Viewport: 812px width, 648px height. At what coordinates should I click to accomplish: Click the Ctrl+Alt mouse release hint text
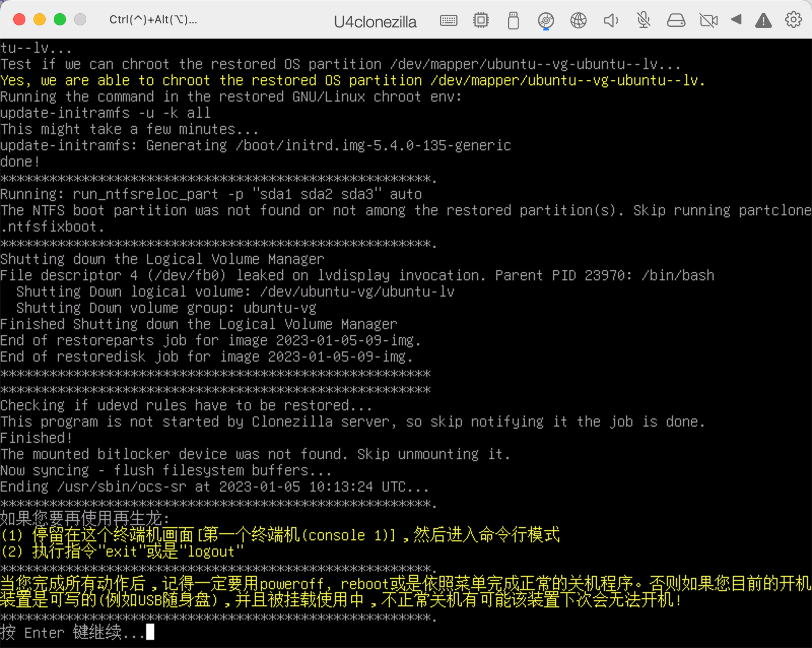pyautogui.click(x=153, y=20)
